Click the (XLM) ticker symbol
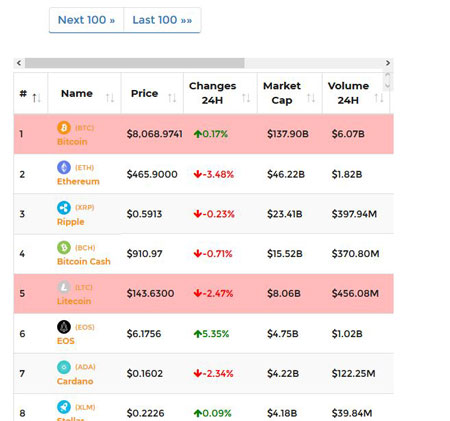Screen dimensions: 450x421 [85, 407]
